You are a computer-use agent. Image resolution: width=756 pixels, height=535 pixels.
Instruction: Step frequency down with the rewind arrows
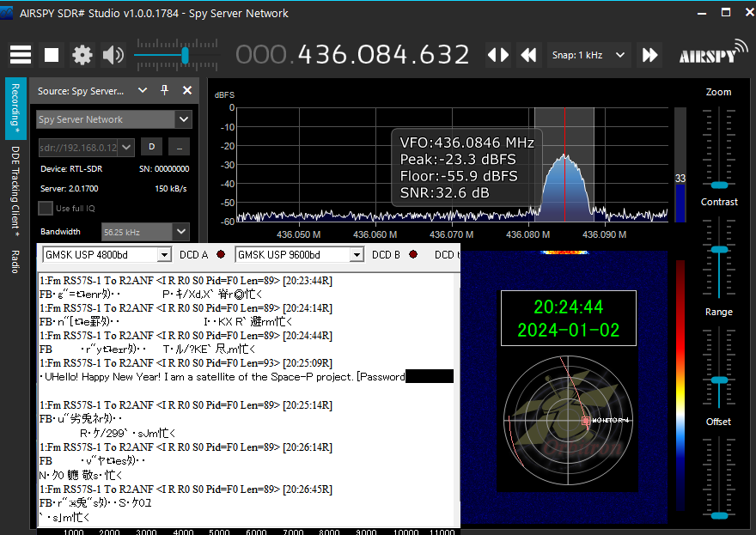tap(528, 55)
